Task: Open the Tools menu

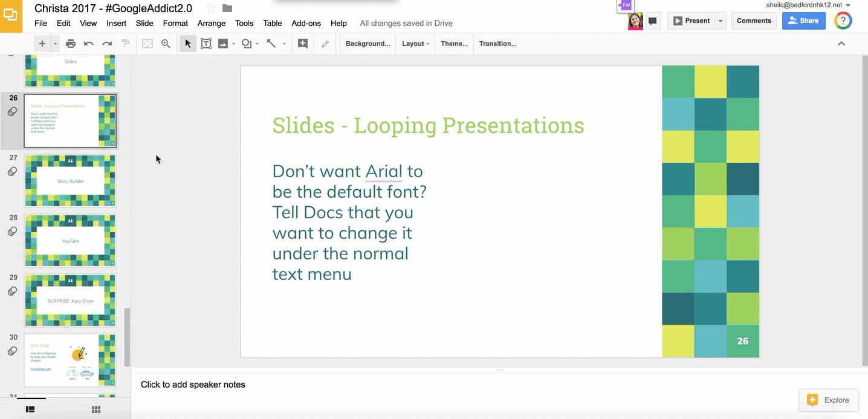Action: tap(244, 24)
